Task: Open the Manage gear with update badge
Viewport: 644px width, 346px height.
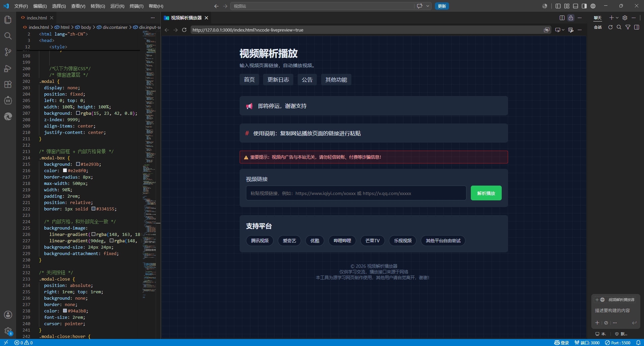Action: click(8, 331)
